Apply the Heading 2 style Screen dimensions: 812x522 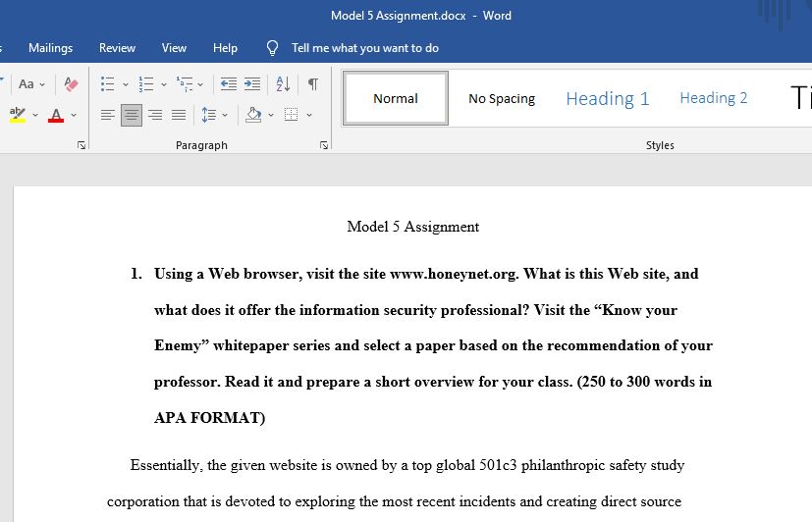[714, 98]
